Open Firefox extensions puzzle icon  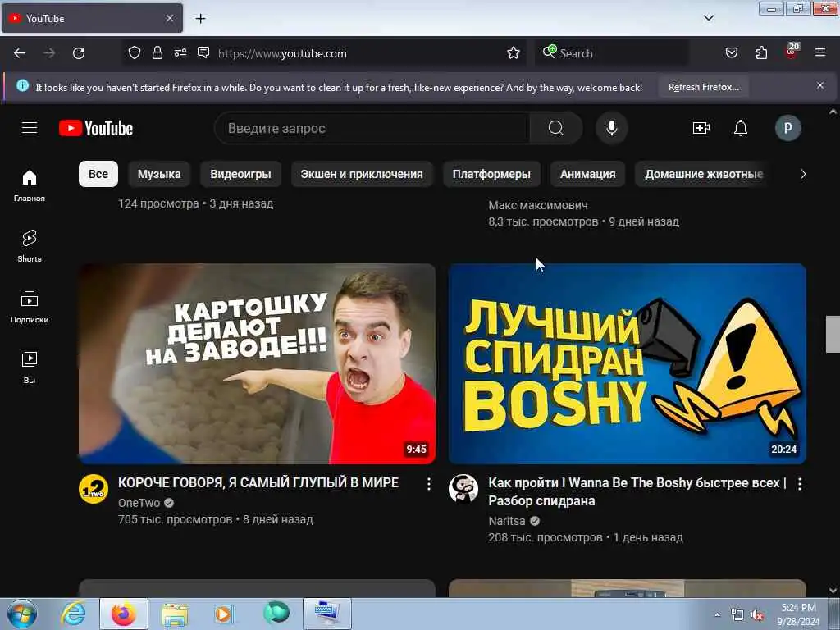[761, 52]
